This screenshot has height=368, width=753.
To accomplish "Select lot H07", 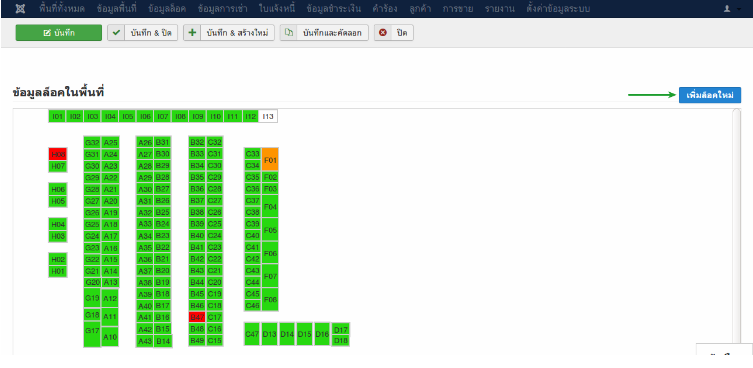I will click(58, 166).
